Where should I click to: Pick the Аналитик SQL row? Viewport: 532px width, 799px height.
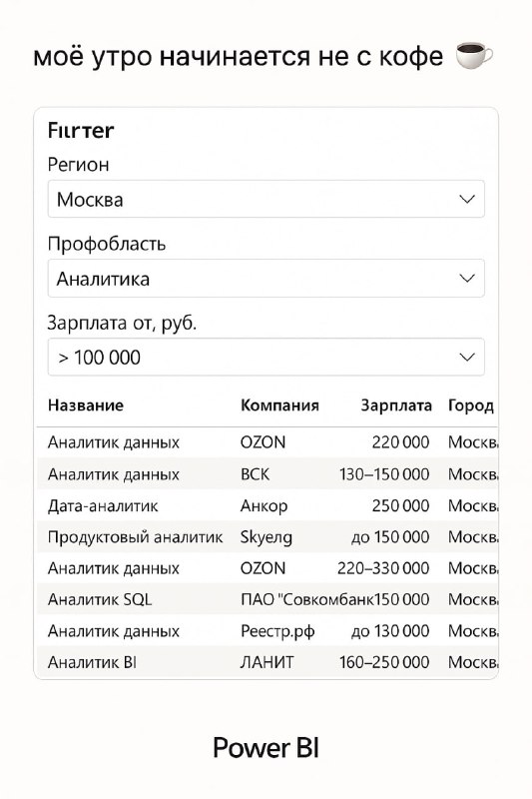(x=267, y=599)
